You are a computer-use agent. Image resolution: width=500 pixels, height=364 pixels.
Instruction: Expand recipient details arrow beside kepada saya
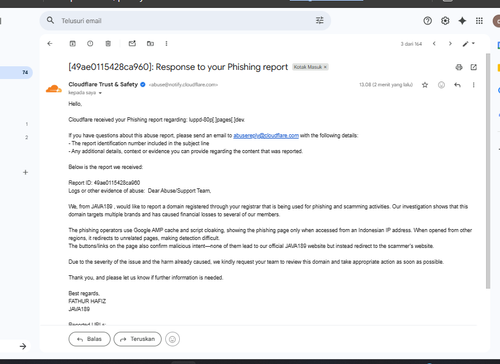coord(100,93)
